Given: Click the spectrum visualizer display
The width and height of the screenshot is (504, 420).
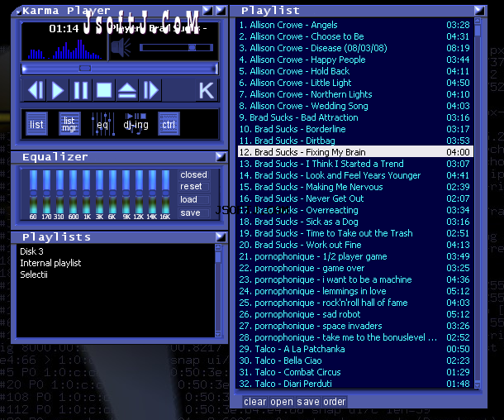Looking at the screenshot, I should pyautogui.click(x=65, y=50).
